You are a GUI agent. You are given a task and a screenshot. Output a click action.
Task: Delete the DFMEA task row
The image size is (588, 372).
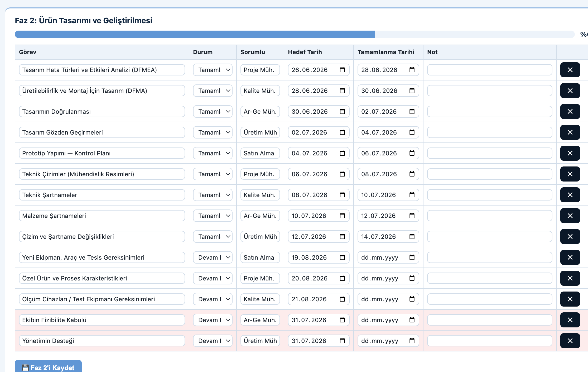(570, 70)
